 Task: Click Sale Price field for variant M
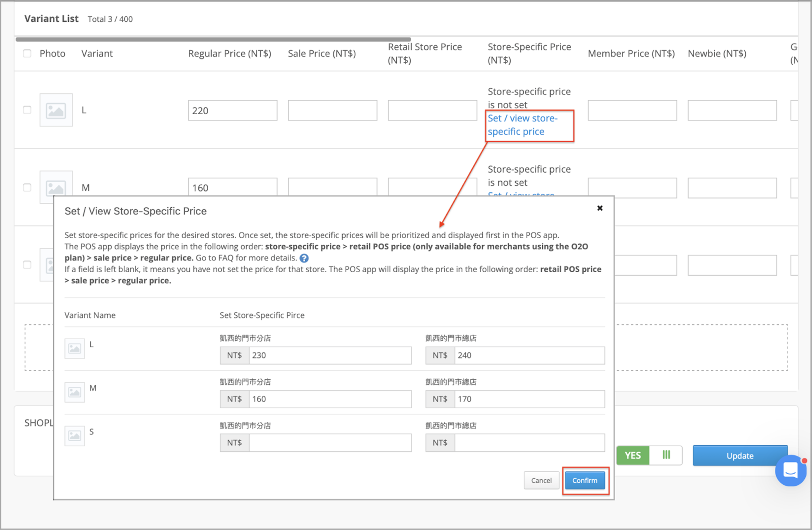coord(332,187)
